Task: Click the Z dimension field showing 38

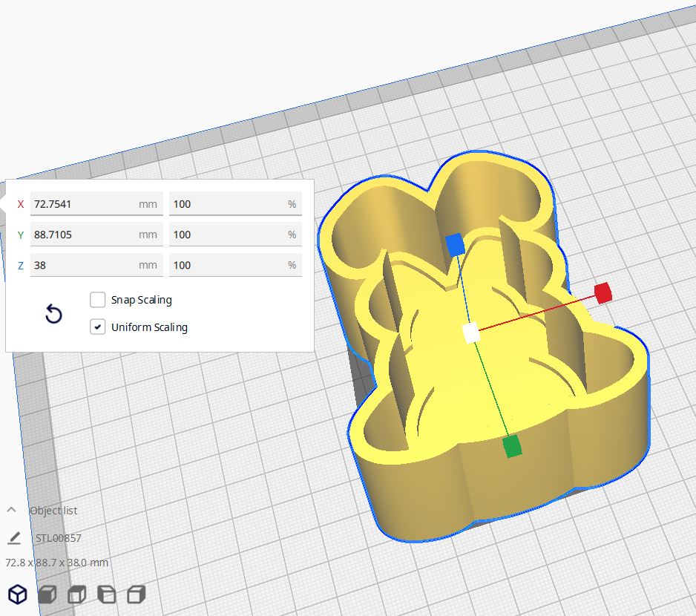Action: (x=96, y=265)
